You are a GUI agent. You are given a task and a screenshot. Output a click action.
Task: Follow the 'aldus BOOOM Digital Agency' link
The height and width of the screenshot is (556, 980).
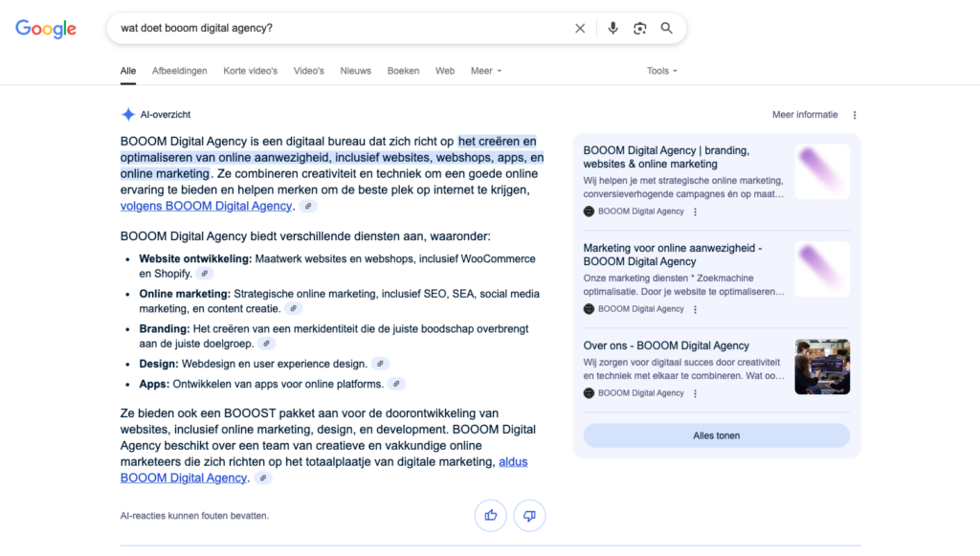(x=184, y=478)
